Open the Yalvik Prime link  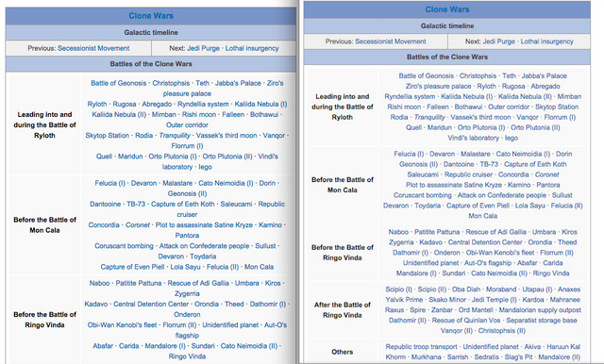coord(404,300)
